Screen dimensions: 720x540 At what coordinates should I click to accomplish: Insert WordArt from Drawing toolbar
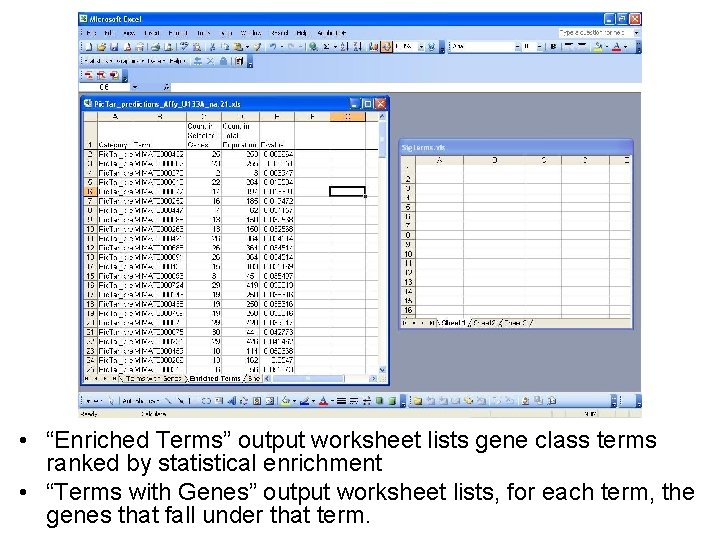coord(231,401)
